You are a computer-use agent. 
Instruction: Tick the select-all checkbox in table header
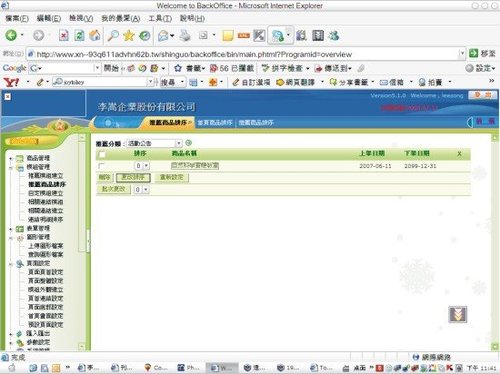pyautogui.click(x=102, y=154)
